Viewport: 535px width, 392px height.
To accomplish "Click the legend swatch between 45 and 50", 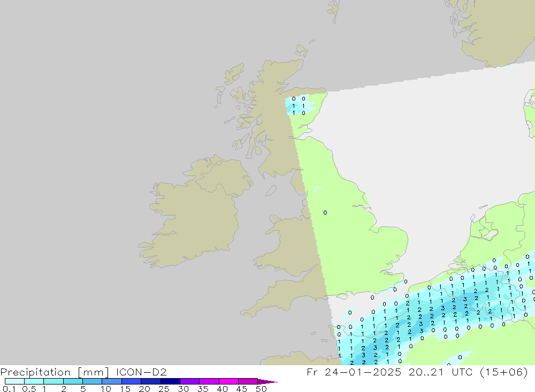I will point(248,381).
